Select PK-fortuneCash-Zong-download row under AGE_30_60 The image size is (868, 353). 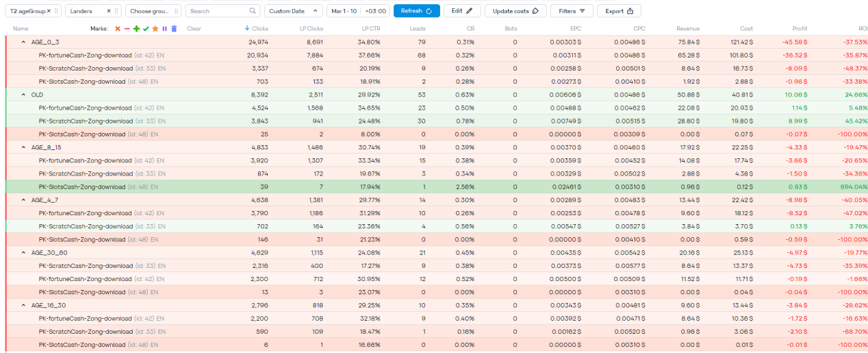pos(437,279)
